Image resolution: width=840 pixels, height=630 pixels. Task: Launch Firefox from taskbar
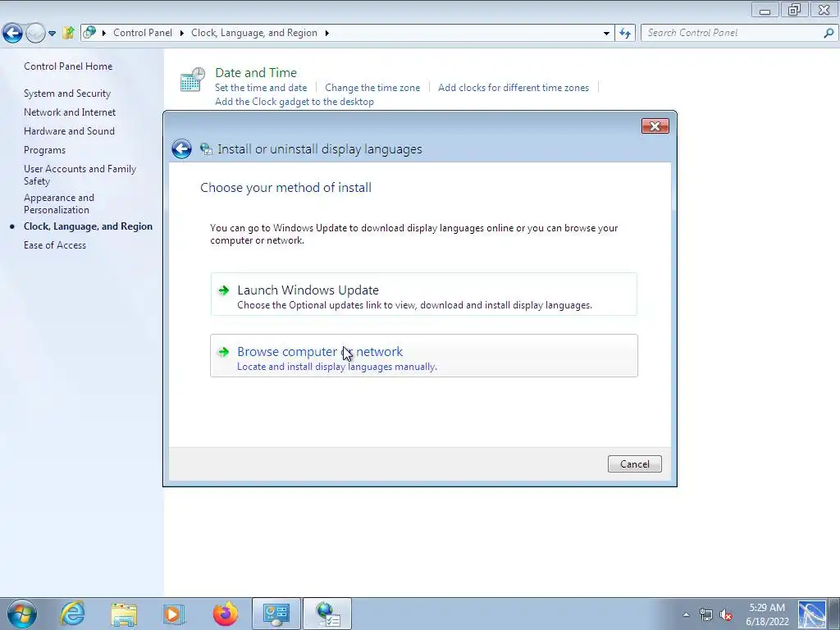coord(225,614)
